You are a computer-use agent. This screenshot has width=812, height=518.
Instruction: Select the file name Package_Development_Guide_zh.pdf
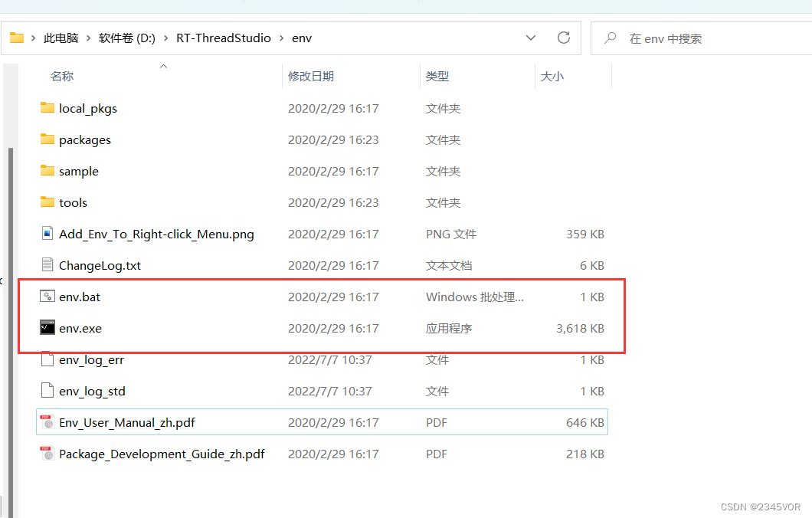(162, 454)
